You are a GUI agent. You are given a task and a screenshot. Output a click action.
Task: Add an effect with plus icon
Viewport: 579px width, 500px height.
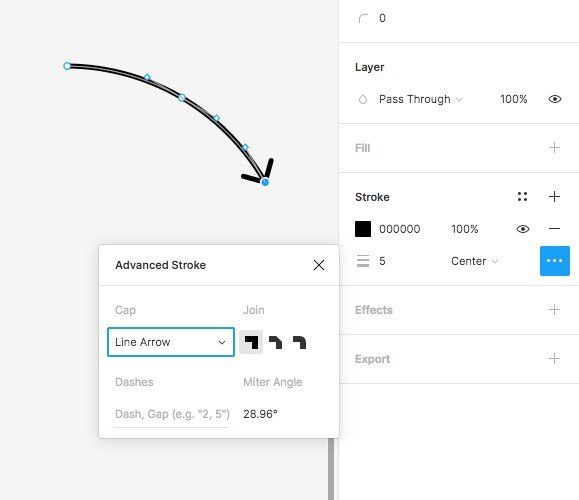pyautogui.click(x=554, y=309)
